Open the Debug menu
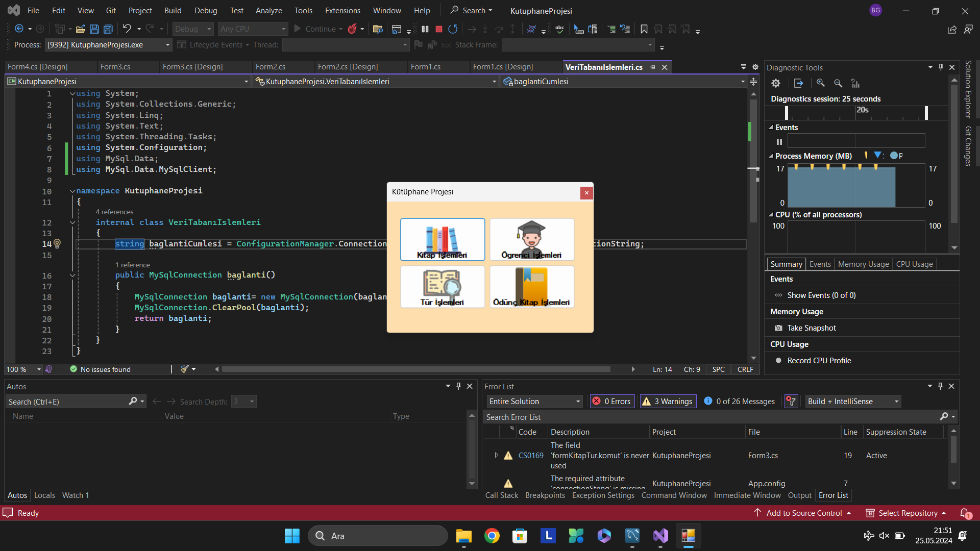Screen dimensions: 980x551 coord(206,10)
